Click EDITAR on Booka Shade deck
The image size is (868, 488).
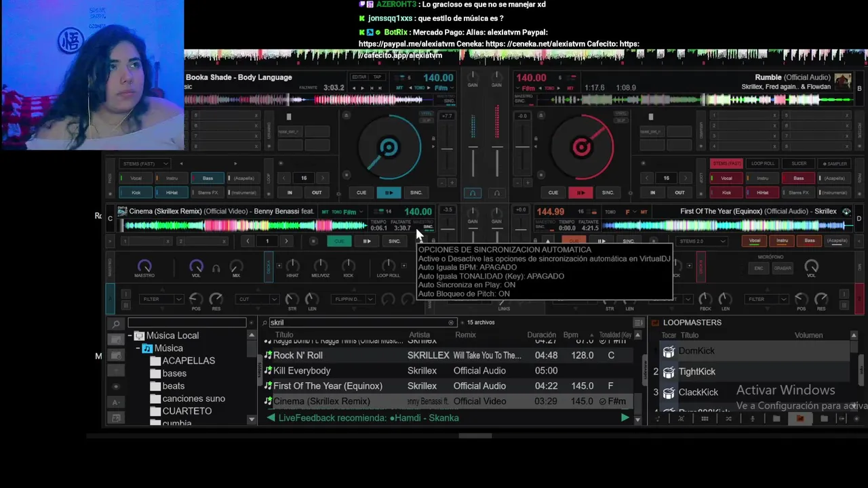pos(359,77)
